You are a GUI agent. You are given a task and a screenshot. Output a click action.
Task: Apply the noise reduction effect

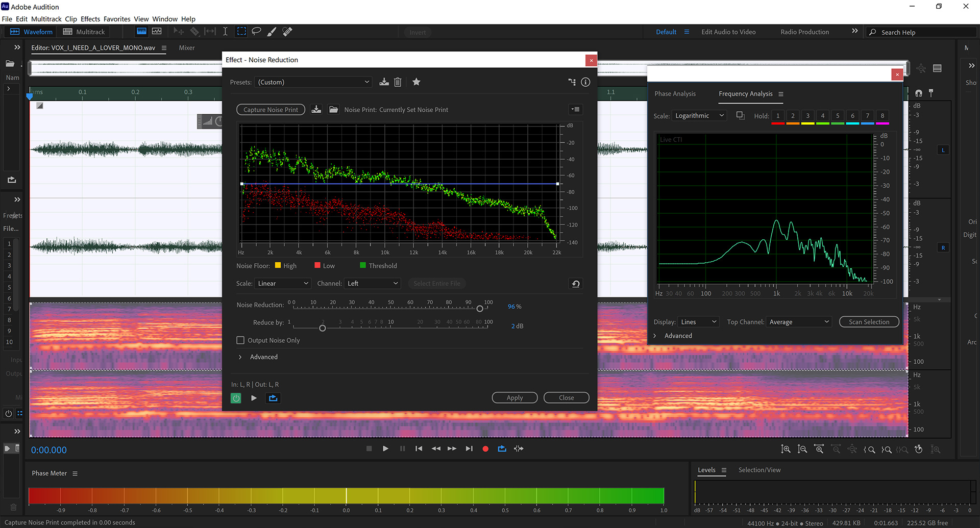[x=514, y=398]
